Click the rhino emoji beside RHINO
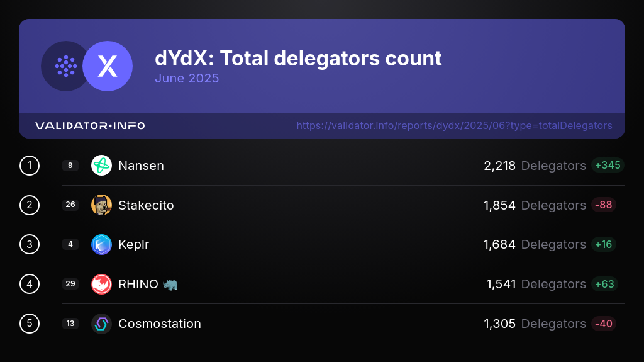This screenshot has height=362, width=644. coord(170,284)
